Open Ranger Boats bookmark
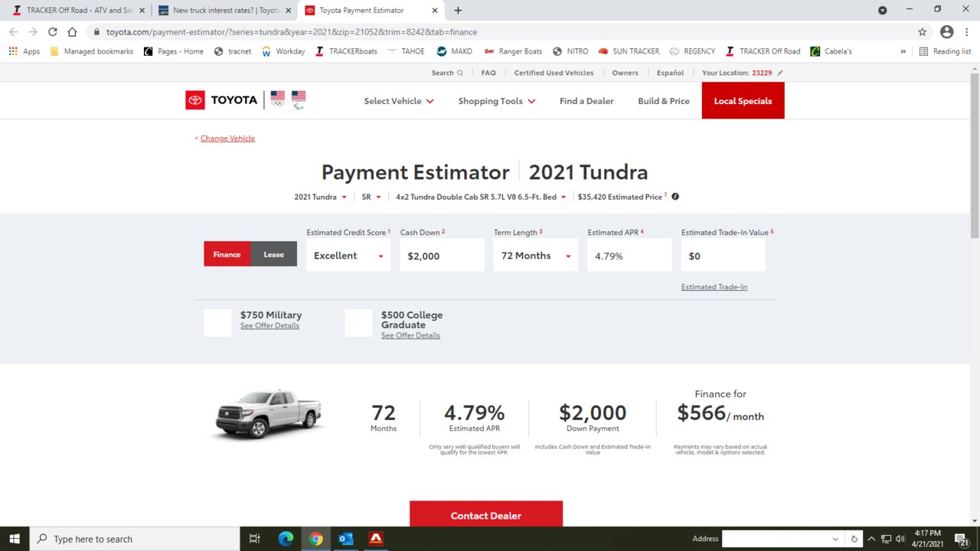 pos(513,51)
